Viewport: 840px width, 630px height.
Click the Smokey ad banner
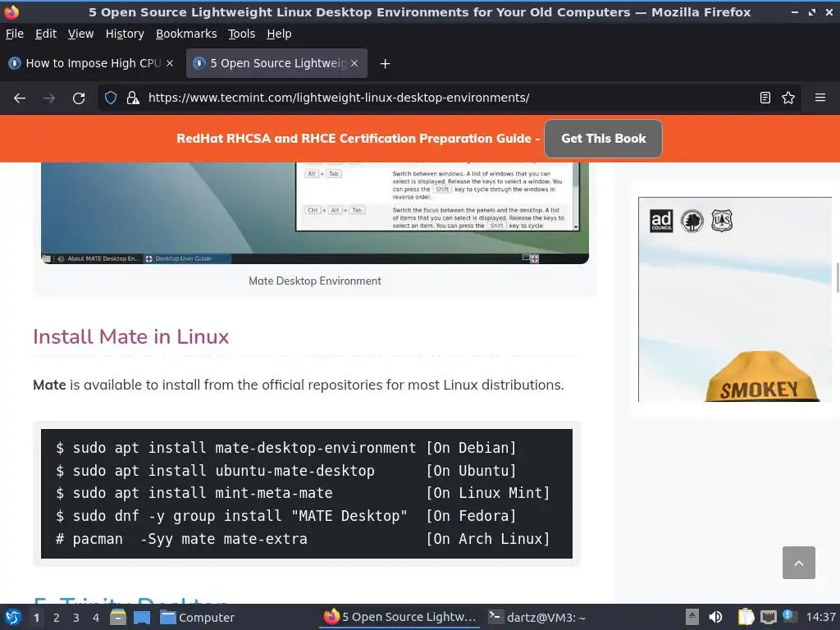click(734, 299)
